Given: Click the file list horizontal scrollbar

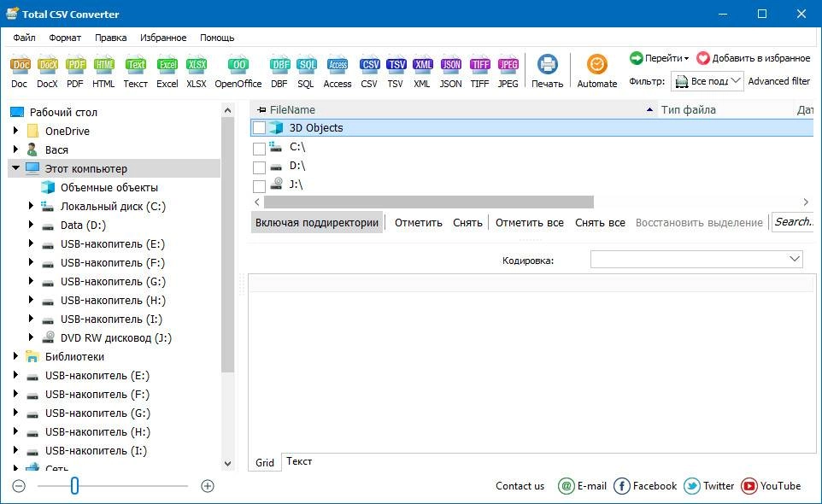Looking at the screenshot, I should [429, 202].
